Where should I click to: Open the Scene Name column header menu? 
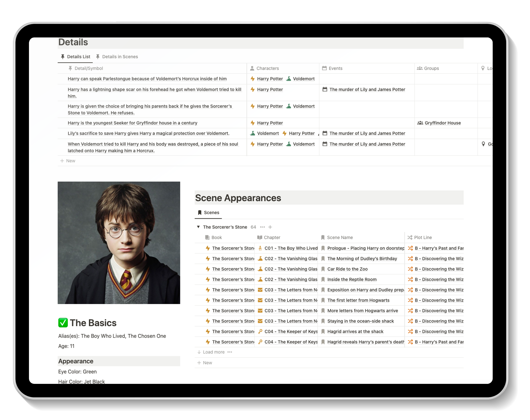(x=337, y=237)
